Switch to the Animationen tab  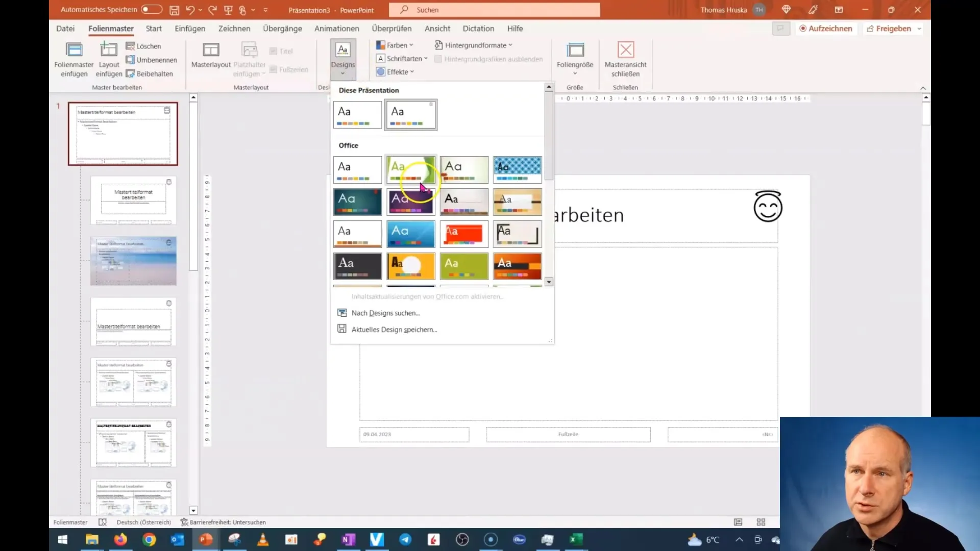click(x=336, y=29)
